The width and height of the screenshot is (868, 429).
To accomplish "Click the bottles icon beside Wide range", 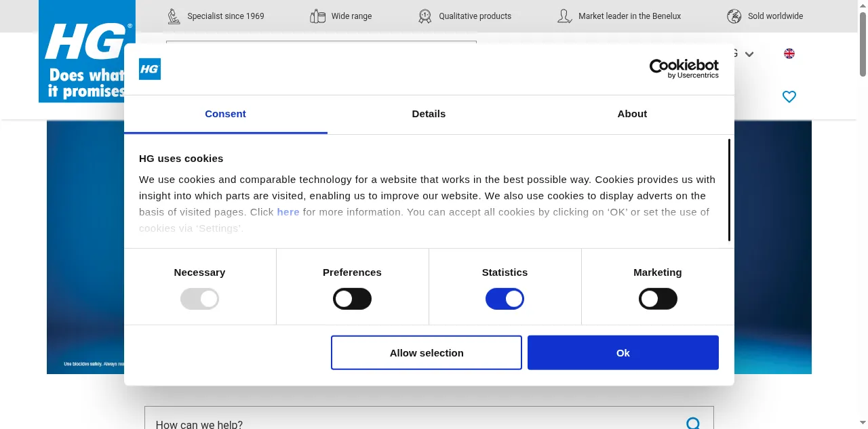I will click(317, 16).
